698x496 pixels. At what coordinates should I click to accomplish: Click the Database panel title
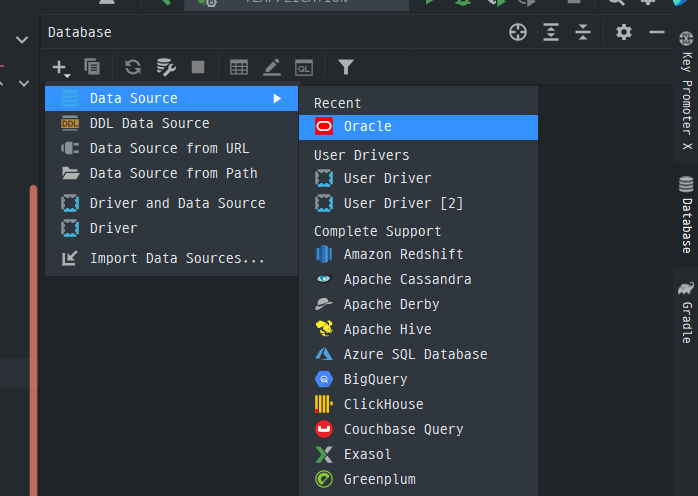[80, 33]
